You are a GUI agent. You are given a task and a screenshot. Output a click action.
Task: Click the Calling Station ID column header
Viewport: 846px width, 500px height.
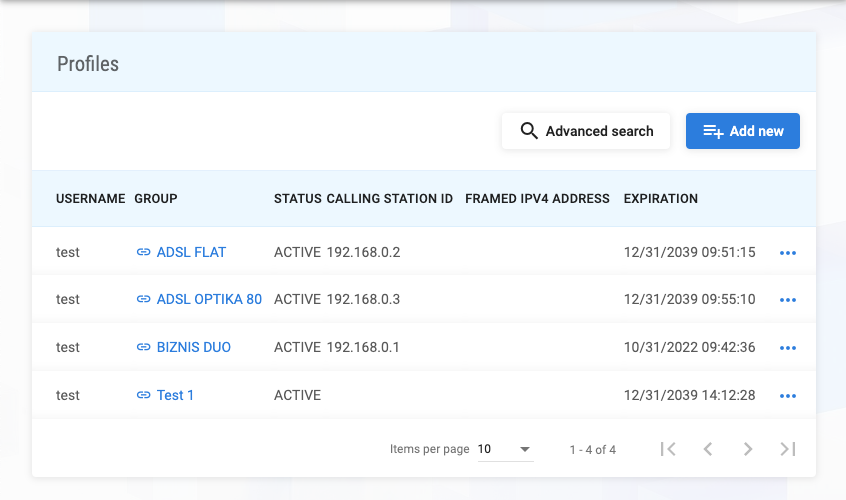coord(389,198)
